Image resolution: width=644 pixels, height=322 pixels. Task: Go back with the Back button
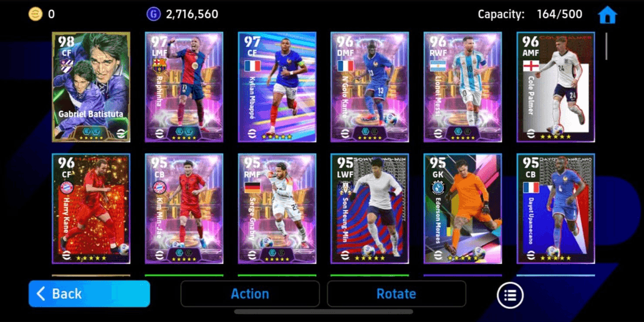(89, 294)
